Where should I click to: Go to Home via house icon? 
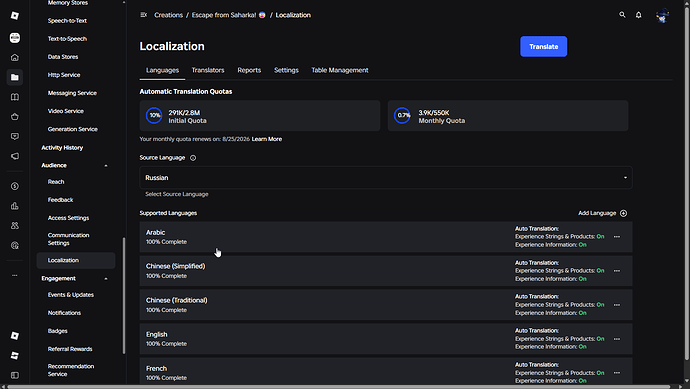point(15,58)
